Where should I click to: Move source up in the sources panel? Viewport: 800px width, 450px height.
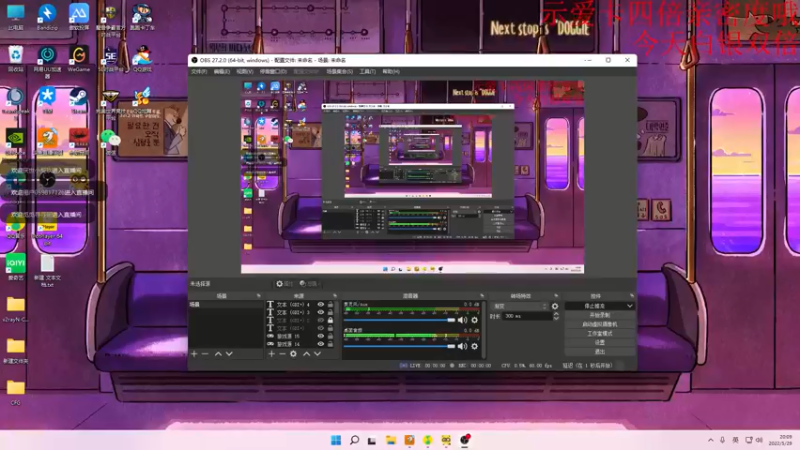point(307,354)
